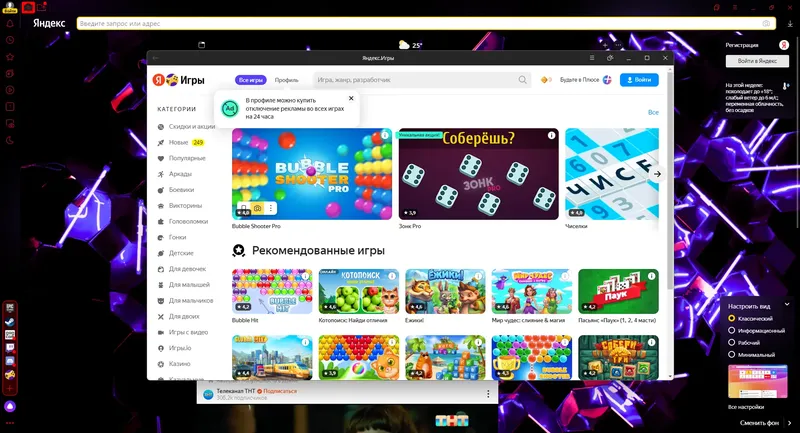Viewport: 800px width, 433px height.
Task: Open three-dot menu on Телеканал ТНТ post
Action: click(x=488, y=394)
